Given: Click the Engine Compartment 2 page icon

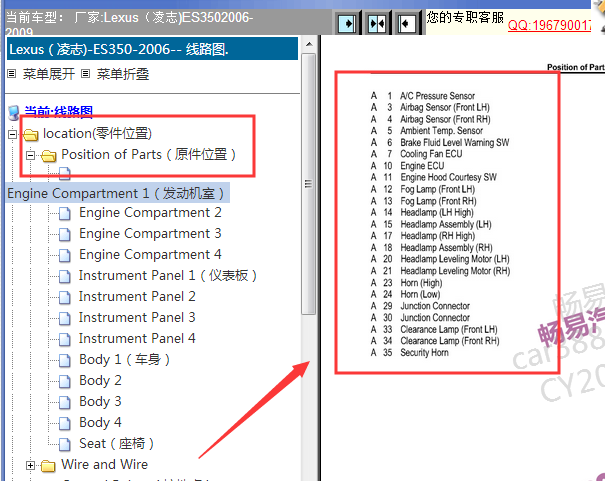Looking at the screenshot, I should click(x=64, y=213).
